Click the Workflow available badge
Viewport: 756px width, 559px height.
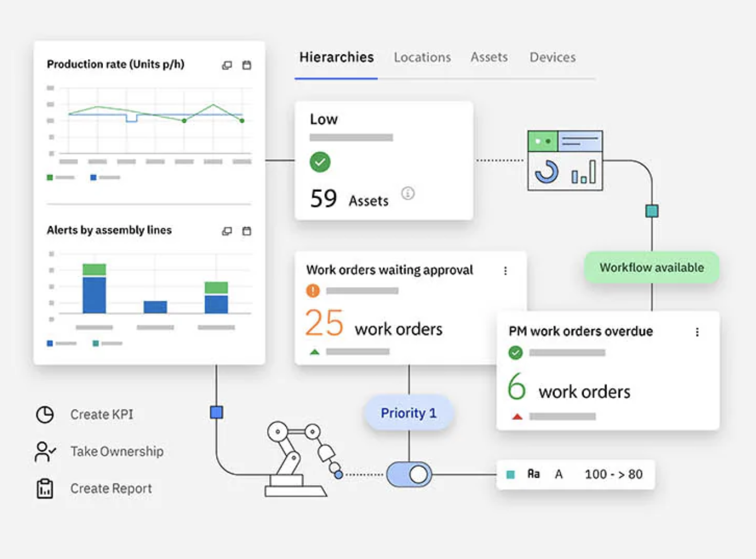click(x=651, y=267)
